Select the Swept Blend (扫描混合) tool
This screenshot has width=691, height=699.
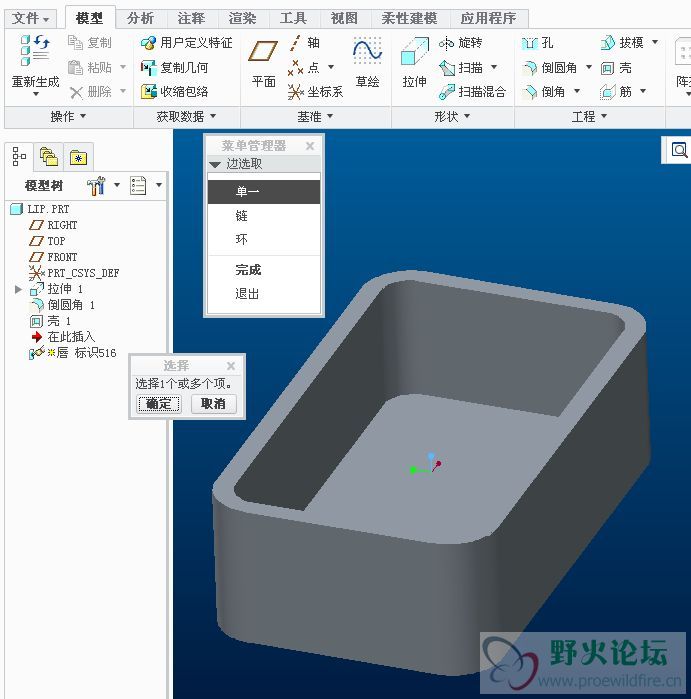pos(473,91)
